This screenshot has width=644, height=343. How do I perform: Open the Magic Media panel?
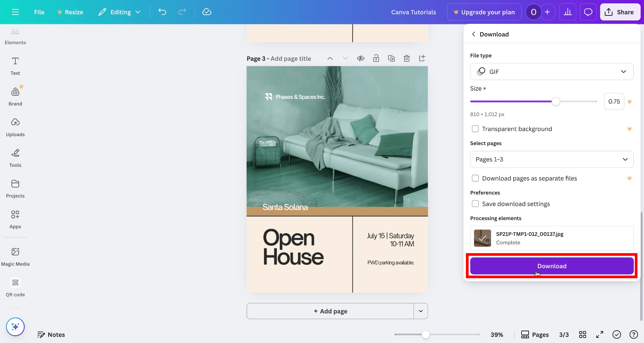15,256
